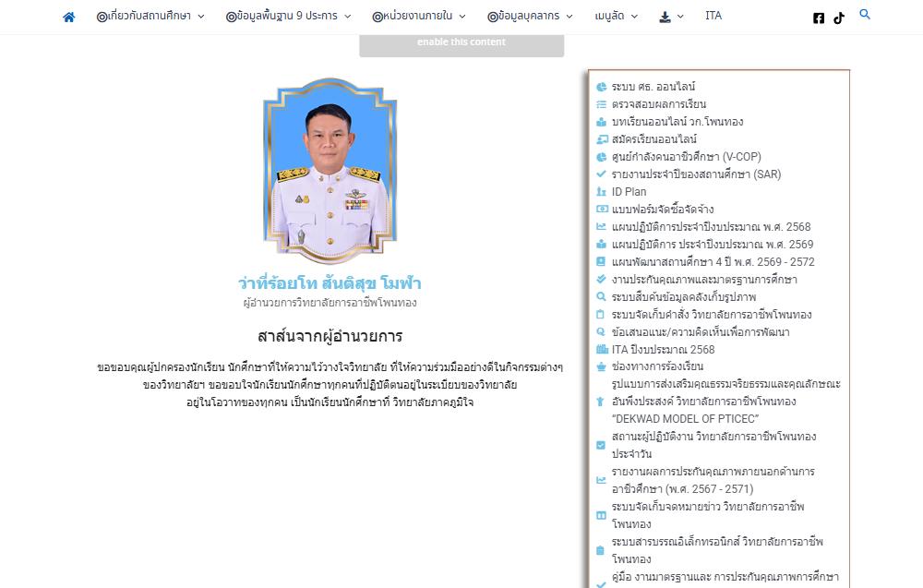The image size is (923, 588).
Task: Open the search magnifier icon
Action: point(864,14)
